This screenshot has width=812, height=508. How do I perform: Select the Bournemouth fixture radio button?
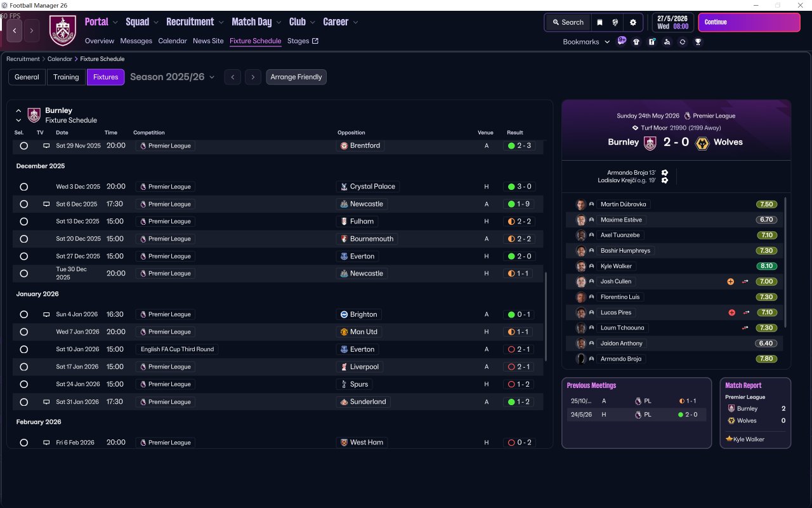coord(24,239)
